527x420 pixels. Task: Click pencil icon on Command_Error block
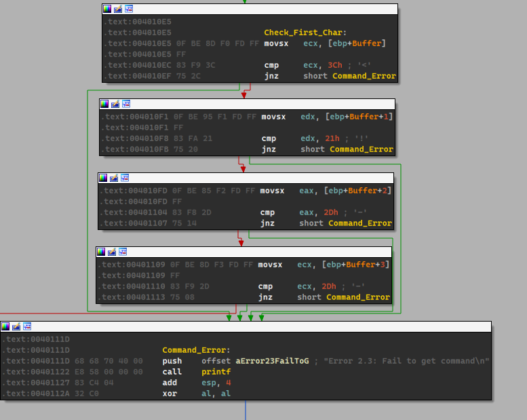(16, 326)
